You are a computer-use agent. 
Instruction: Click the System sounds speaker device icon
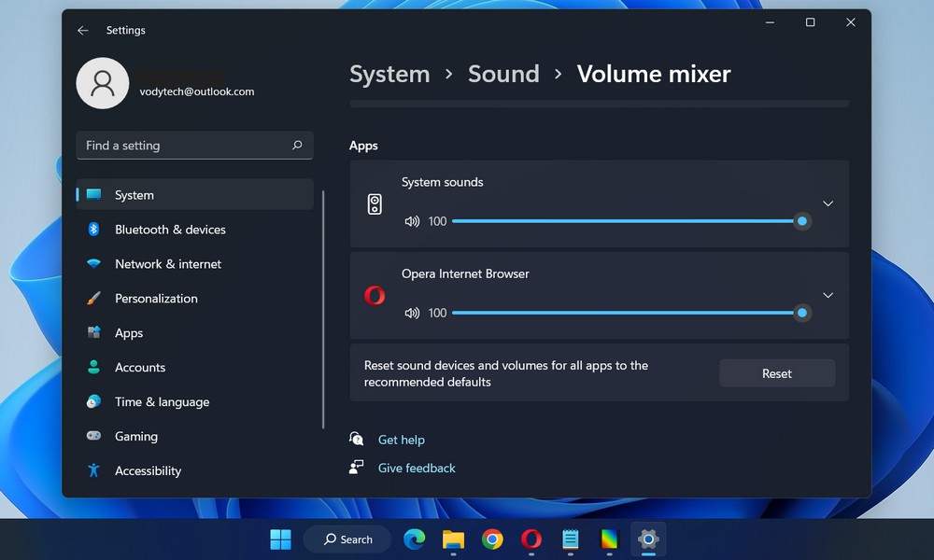click(x=375, y=204)
